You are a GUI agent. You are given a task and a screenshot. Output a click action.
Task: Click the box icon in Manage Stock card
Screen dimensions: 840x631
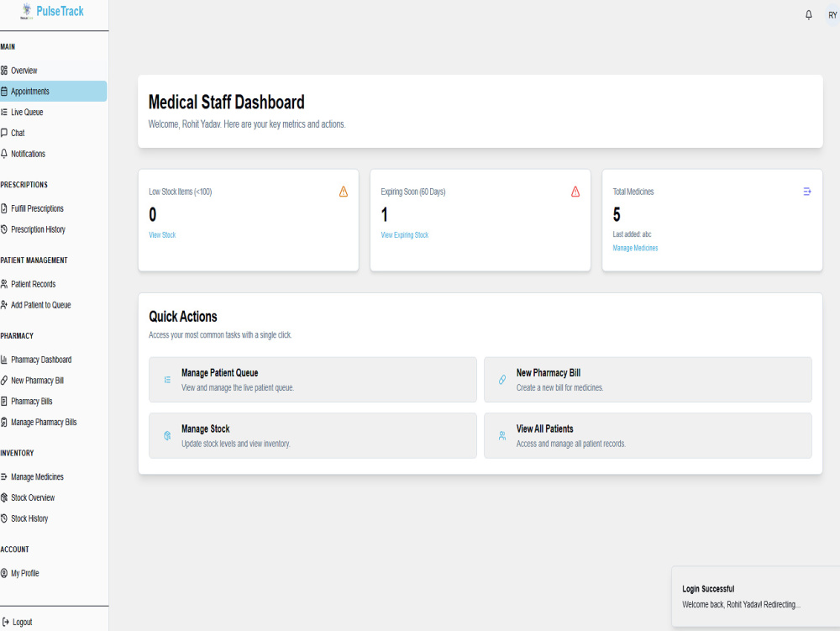pos(167,436)
